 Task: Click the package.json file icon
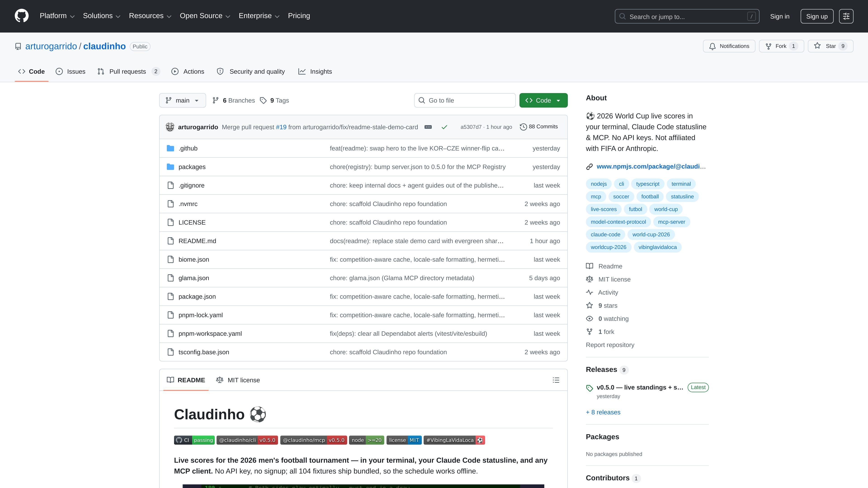(170, 297)
